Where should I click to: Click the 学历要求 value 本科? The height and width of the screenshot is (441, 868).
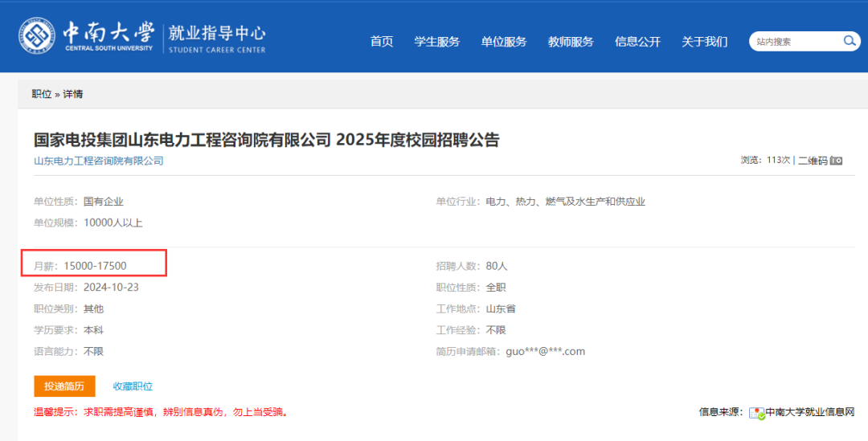pyautogui.click(x=93, y=330)
